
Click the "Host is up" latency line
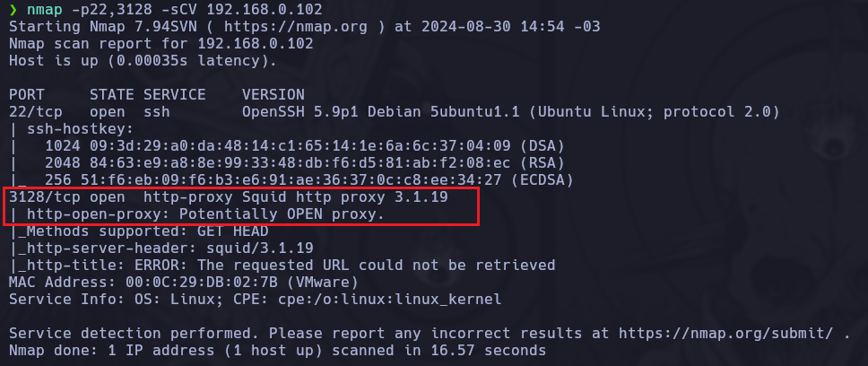click(x=143, y=61)
